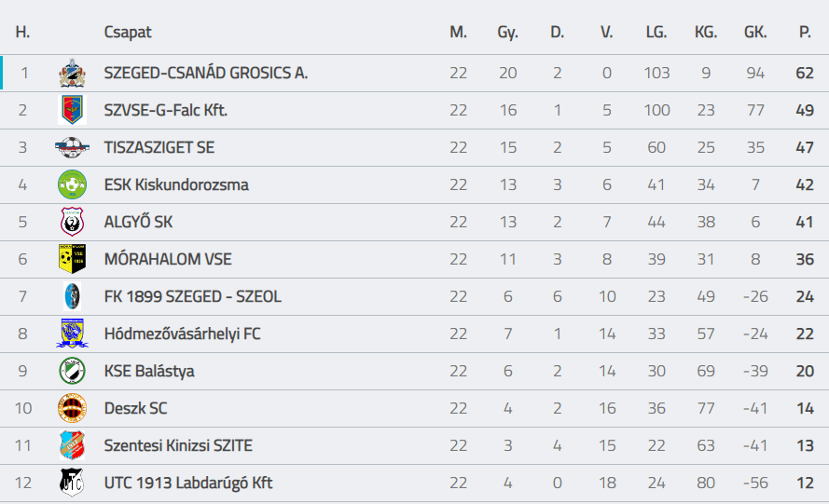Select the Szentesi Kinizsi SZITE team name
829x504 pixels.
pyautogui.click(x=178, y=445)
